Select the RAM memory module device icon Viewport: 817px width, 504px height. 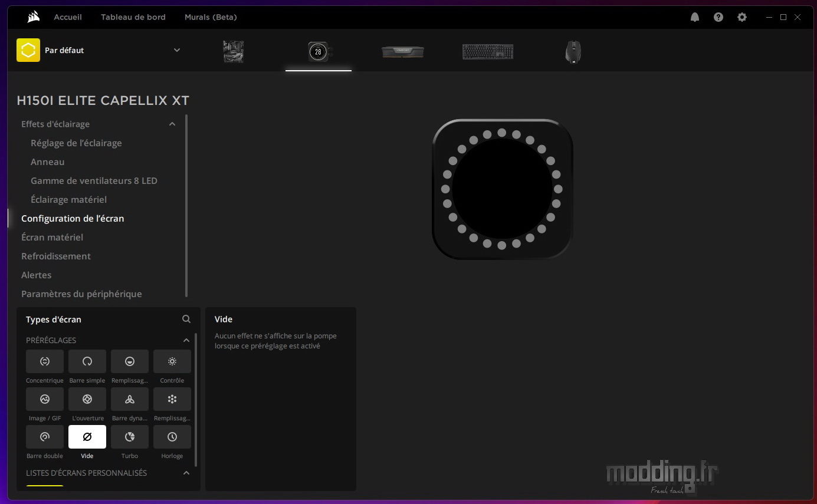pyautogui.click(x=403, y=52)
